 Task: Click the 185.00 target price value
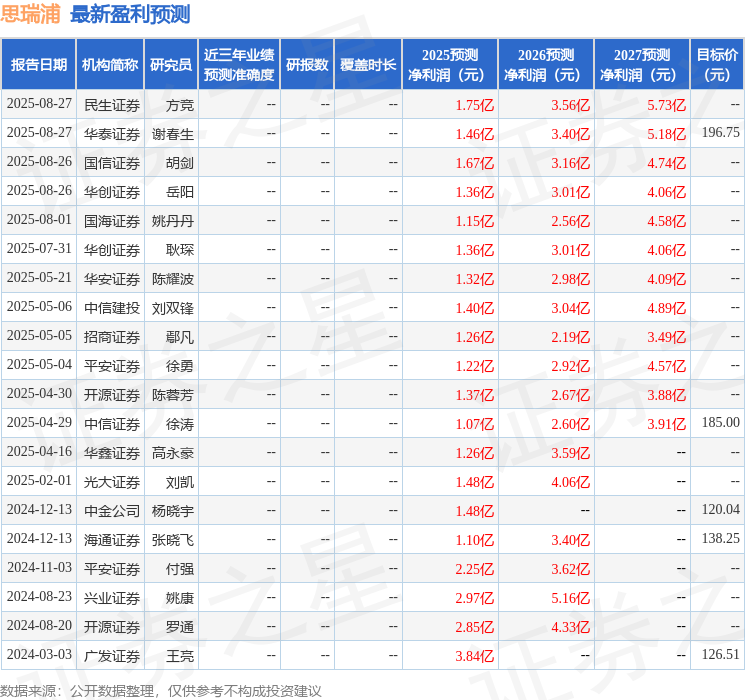point(721,422)
